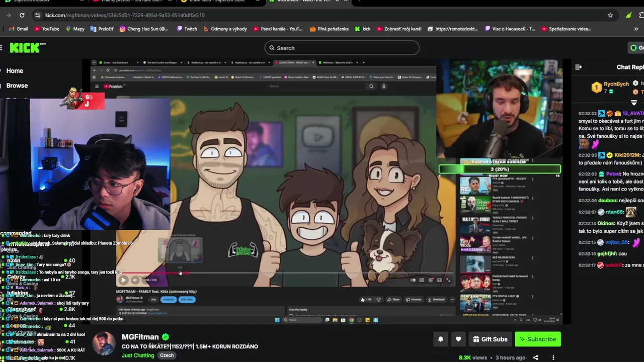The width and height of the screenshot is (644, 362).
Task: Open the Speňažovanie videa bookmark
Action: tap(566, 29)
